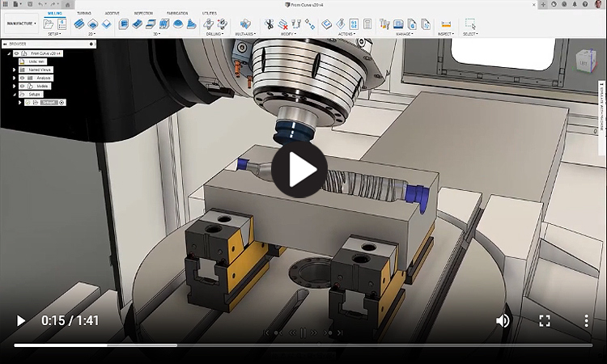Open the Tool Library icon
The height and width of the screenshot is (364, 607).
point(384,24)
